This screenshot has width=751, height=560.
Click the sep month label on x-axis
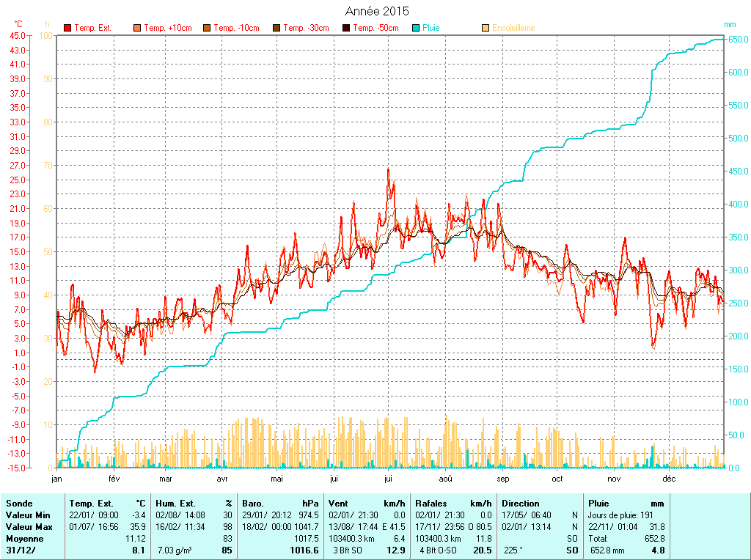point(503,479)
